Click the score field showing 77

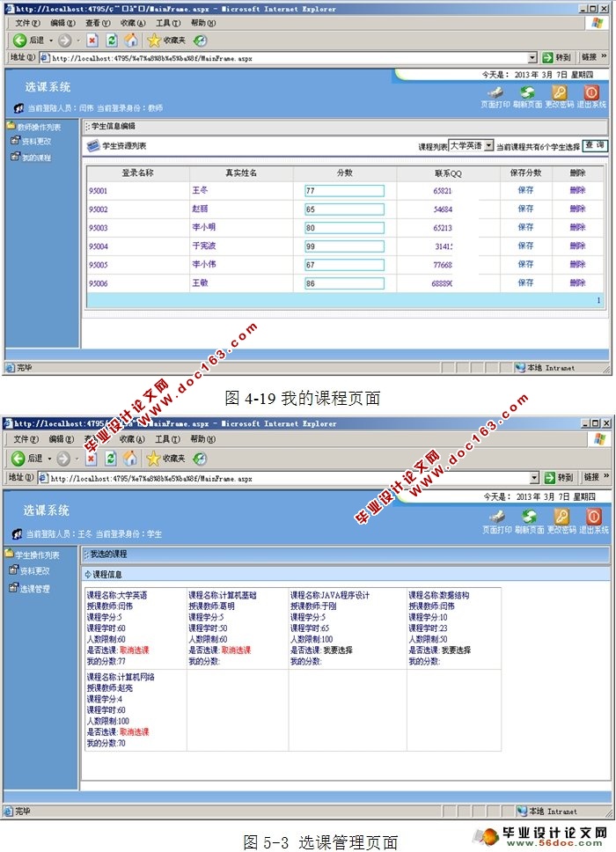[x=344, y=191]
